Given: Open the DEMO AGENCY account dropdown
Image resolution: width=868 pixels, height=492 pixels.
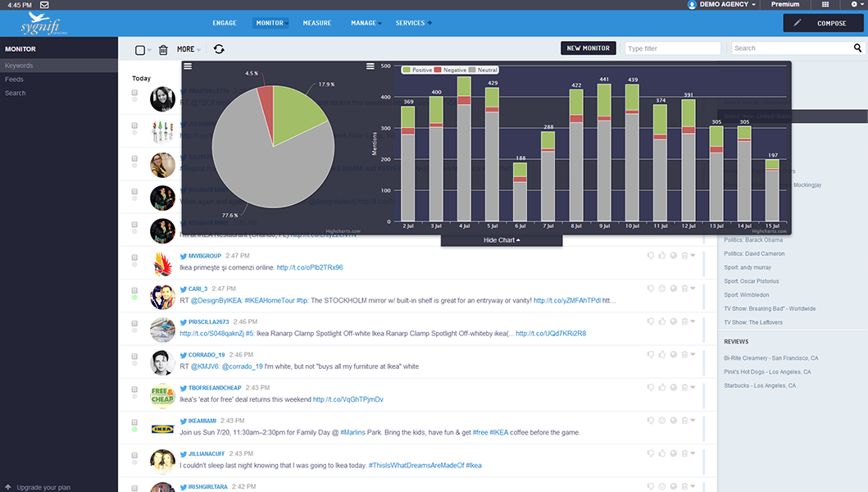Looking at the screenshot, I should coord(722,5).
